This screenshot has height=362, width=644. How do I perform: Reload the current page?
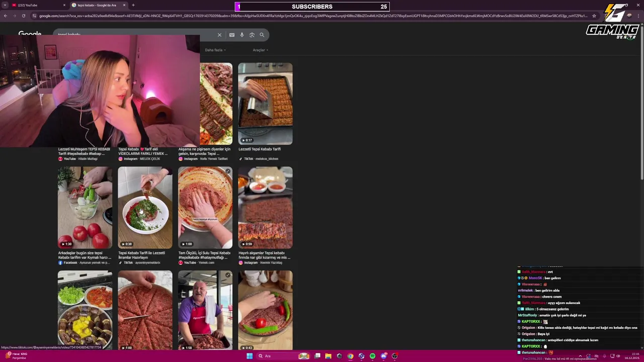click(23, 16)
